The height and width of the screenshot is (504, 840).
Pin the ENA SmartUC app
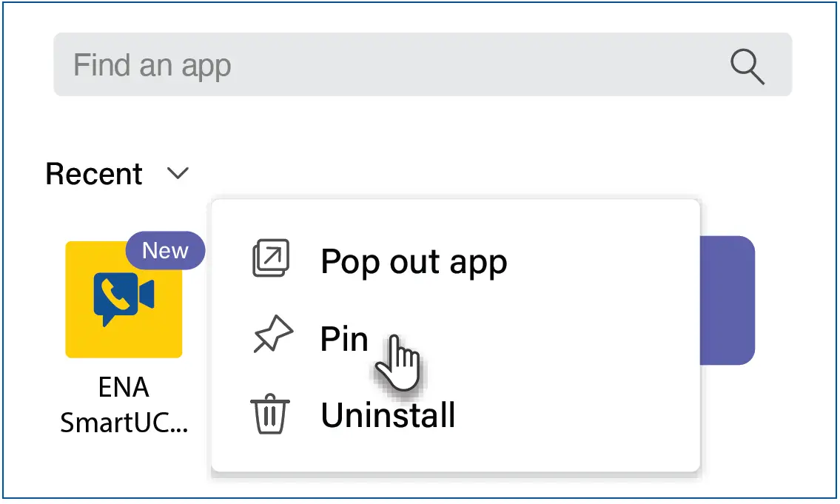344,337
